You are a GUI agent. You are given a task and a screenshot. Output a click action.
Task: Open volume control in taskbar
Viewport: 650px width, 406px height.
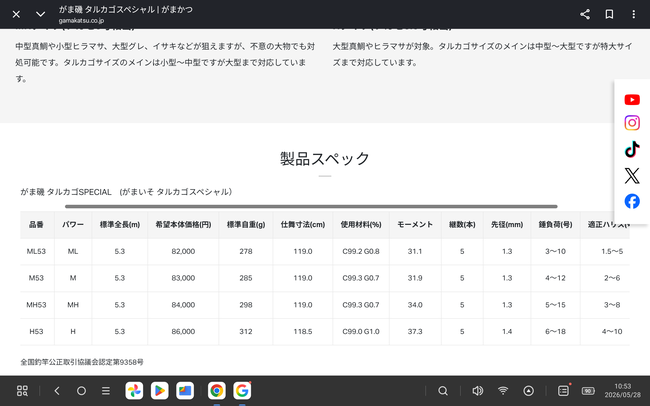[478, 391]
